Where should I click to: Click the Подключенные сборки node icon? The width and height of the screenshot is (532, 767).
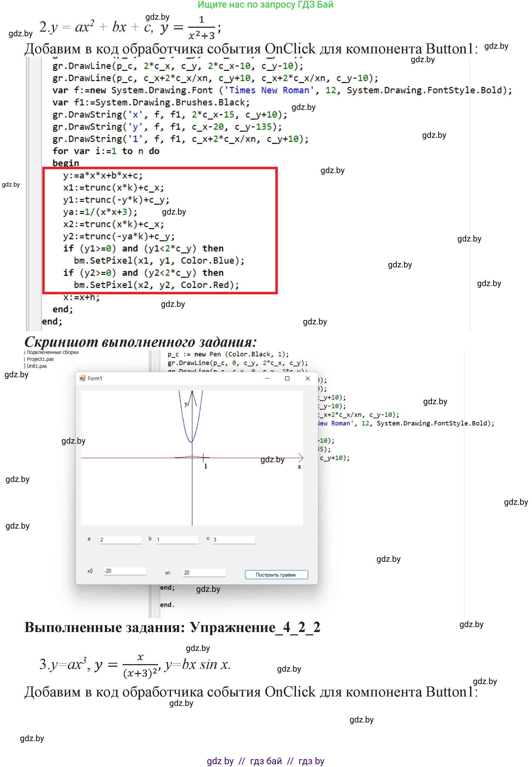tap(24, 352)
